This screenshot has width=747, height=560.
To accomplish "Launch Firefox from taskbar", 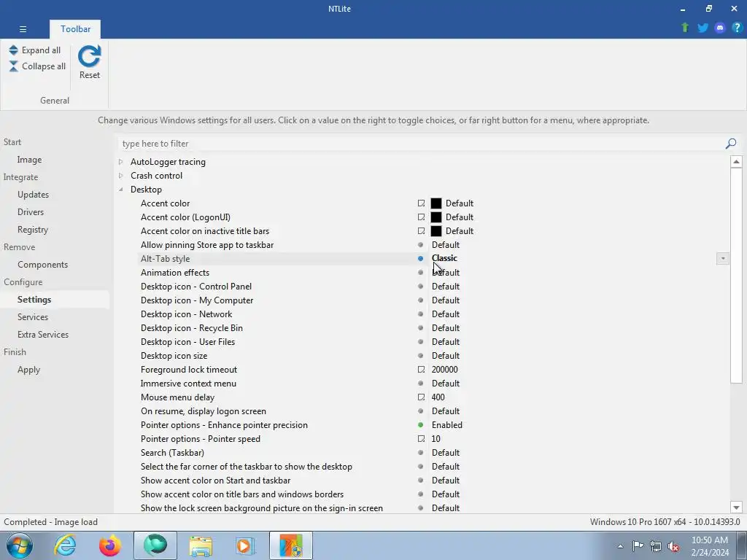I will 109,545.
